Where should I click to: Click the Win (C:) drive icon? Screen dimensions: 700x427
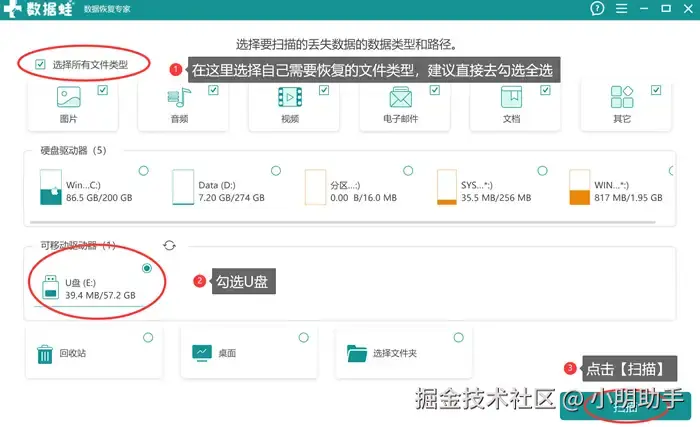click(x=50, y=187)
